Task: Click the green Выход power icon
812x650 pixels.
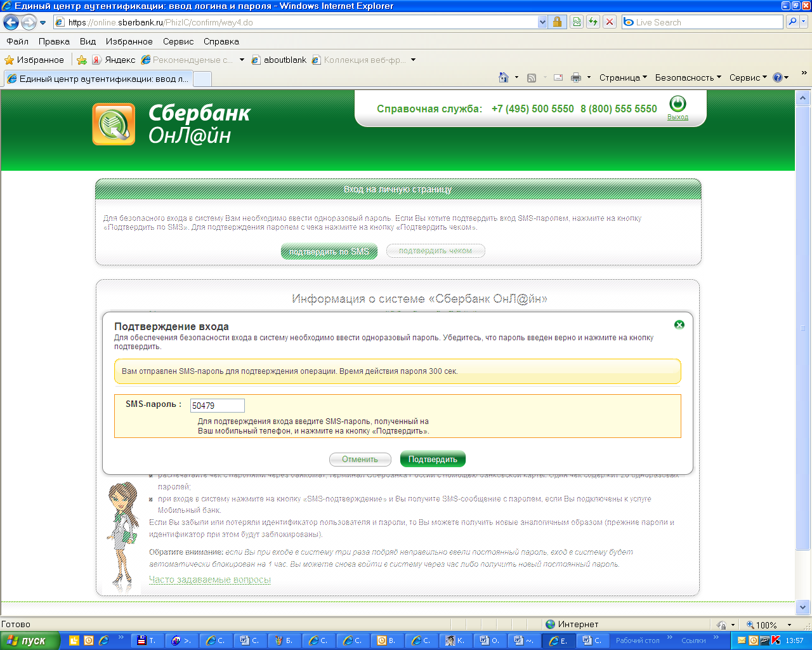Action: pos(678,103)
